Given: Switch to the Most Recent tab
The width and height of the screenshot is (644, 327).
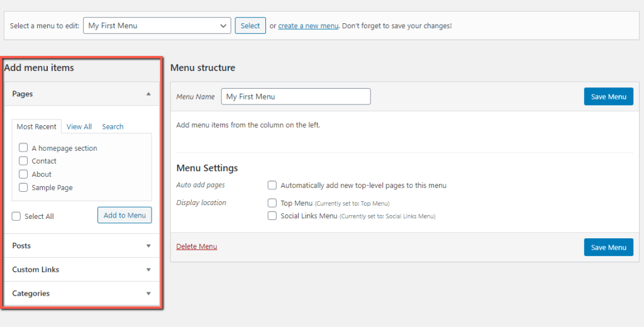Looking at the screenshot, I should click(36, 126).
